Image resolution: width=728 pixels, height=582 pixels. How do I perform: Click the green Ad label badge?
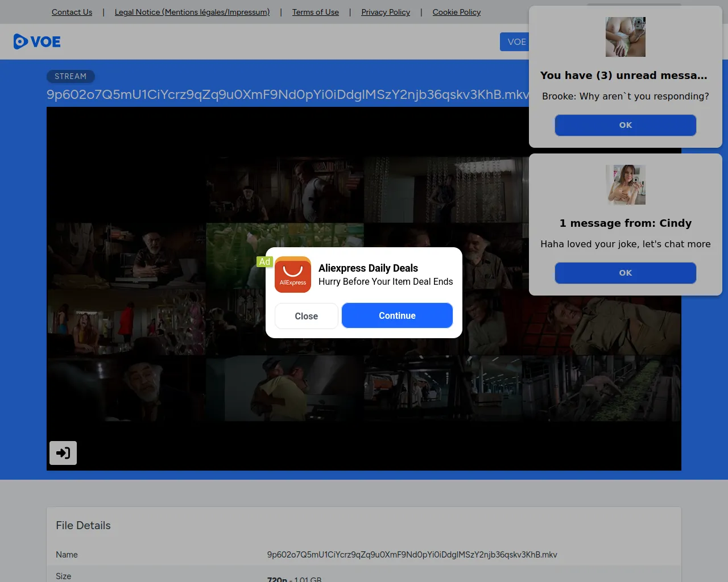tap(264, 262)
